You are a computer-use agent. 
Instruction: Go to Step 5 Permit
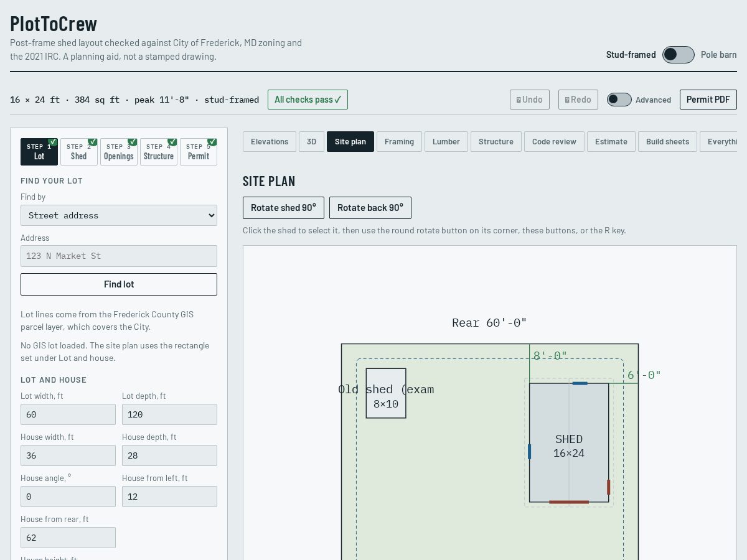199,152
